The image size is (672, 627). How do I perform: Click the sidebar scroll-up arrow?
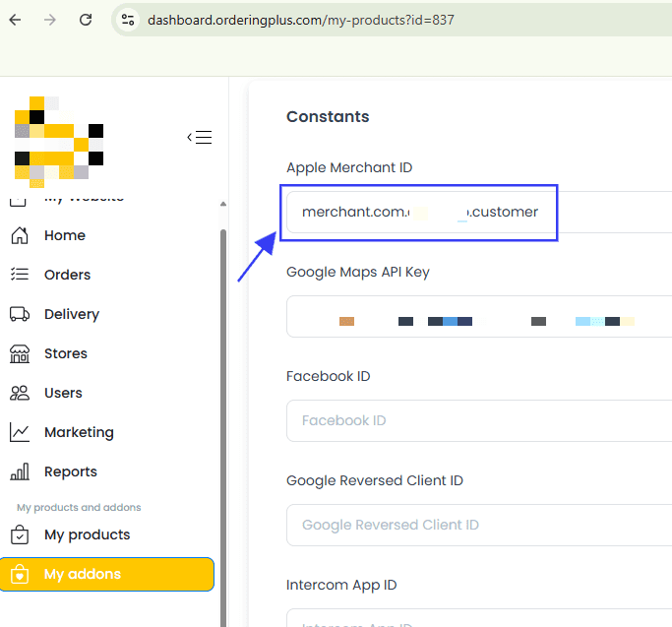[223, 204]
